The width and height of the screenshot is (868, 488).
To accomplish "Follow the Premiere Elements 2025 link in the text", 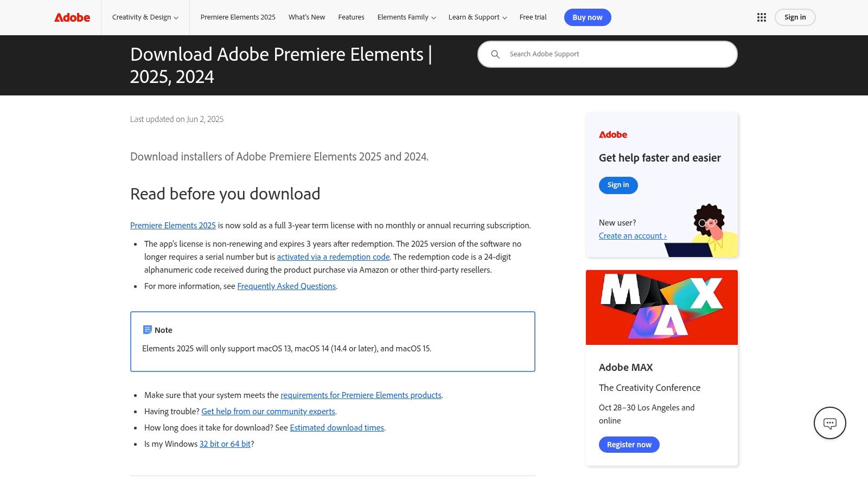I will click(x=173, y=225).
